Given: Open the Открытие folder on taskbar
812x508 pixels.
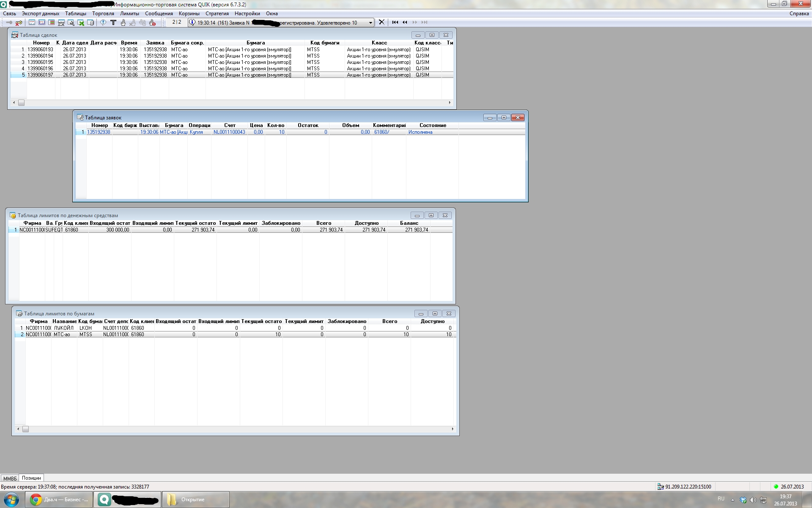Looking at the screenshot, I should (195, 500).
